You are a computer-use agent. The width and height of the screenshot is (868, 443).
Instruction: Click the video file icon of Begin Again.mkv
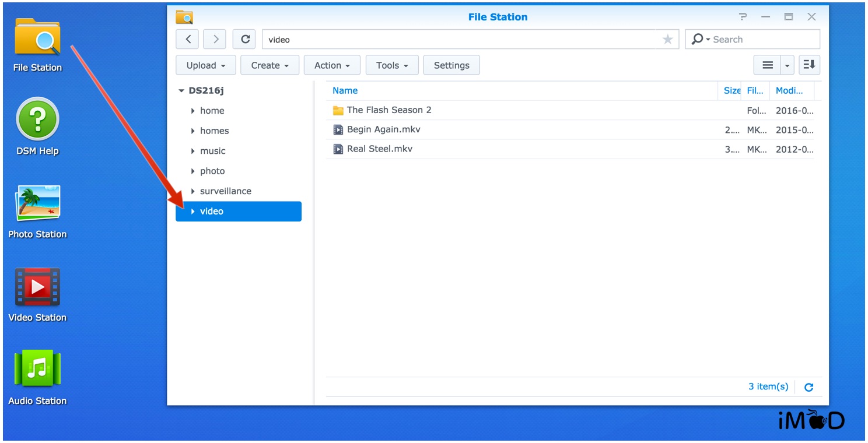pyautogui.click(x=338, y=129)
